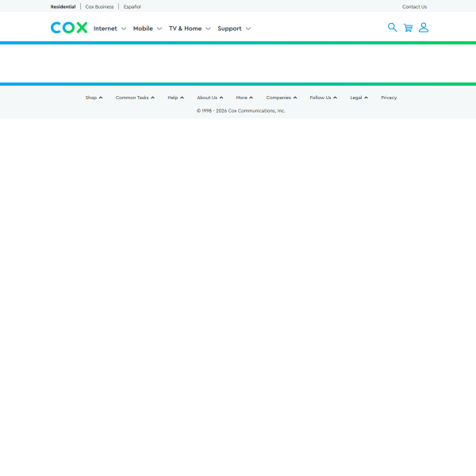The image size is (476, 476).
Task: Expand the Legal footer section
Action: [x=359, y=98]
